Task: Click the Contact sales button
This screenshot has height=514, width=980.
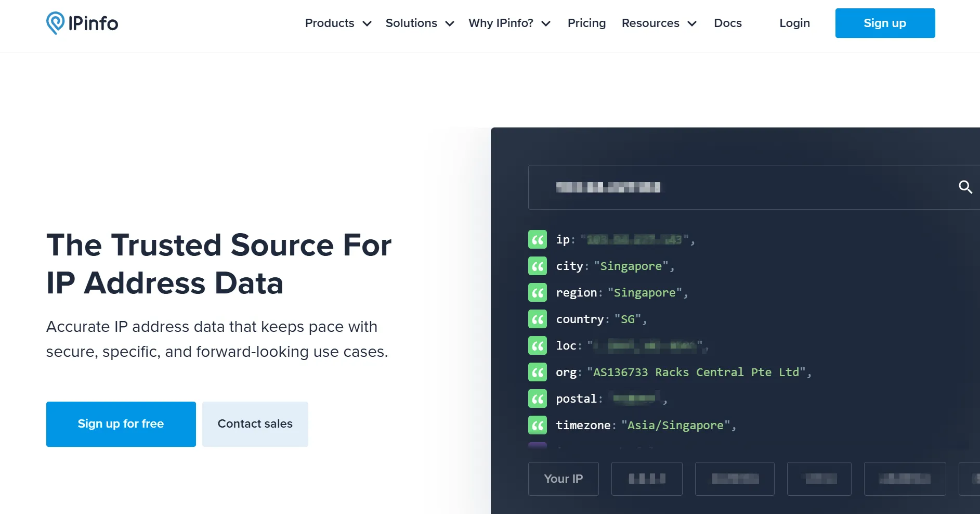Action: coord(255,424)
